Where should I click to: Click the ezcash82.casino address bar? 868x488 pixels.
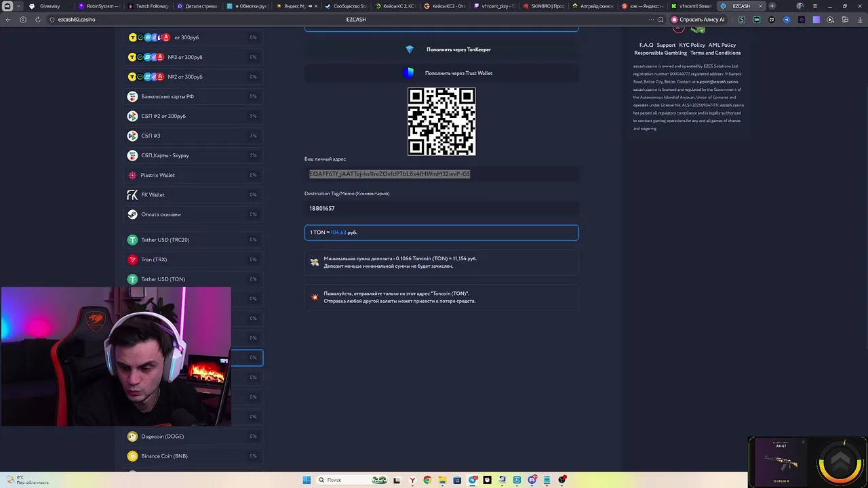click(x=77, y=20)
